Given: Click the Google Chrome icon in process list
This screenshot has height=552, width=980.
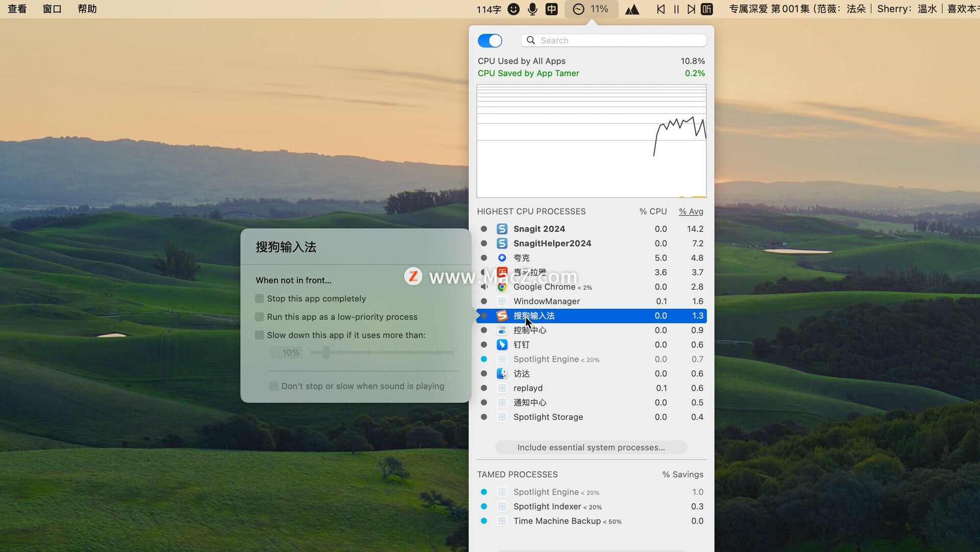Looking at the screenshot, I should click(x=502, y=287).
